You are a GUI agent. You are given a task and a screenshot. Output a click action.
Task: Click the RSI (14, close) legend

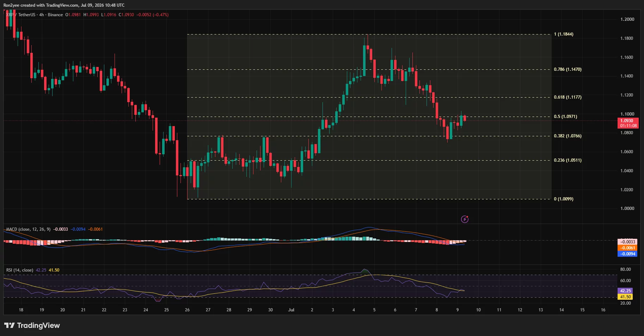coord(20,270)
